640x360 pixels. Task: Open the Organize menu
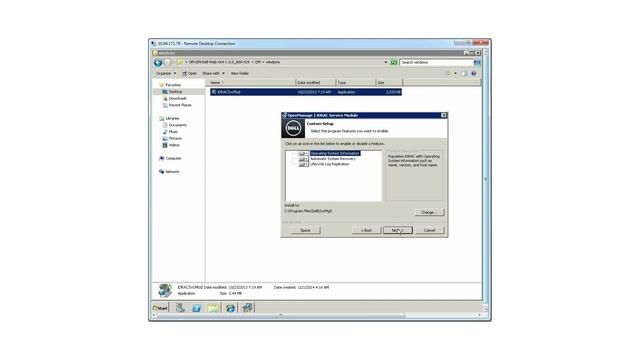(x=166, y=73)
